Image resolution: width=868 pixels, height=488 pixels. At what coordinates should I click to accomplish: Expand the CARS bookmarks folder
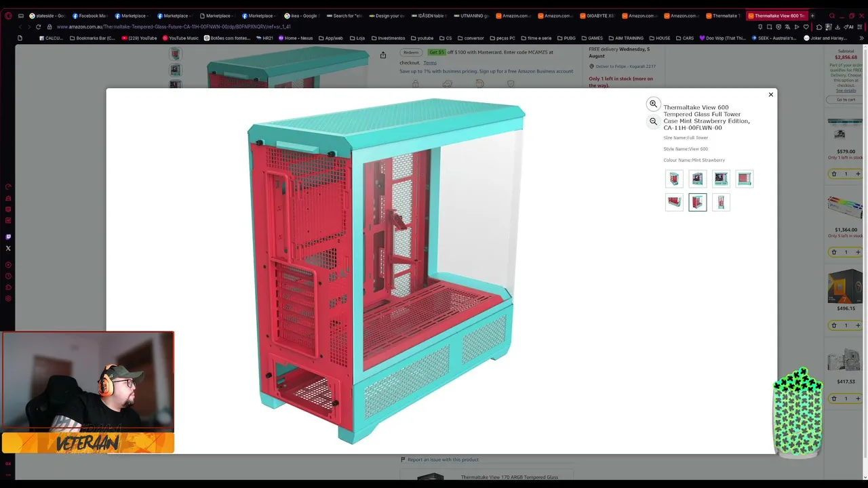tap(684, 38)
